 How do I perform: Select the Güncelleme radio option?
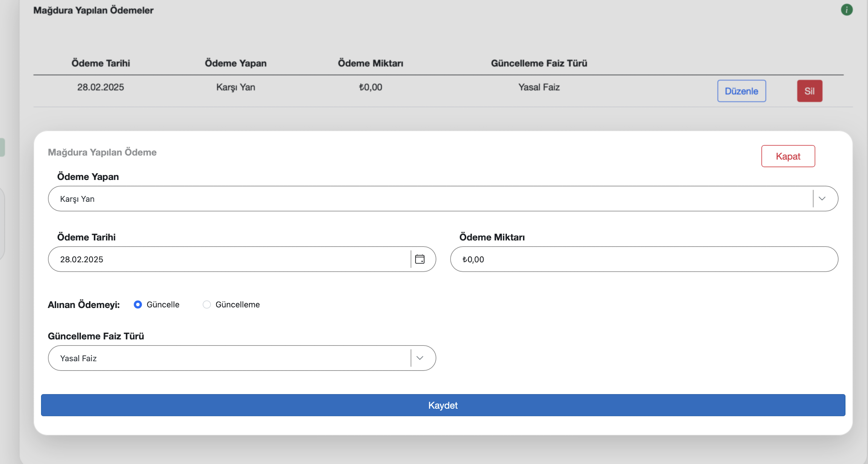click(207, 305)
